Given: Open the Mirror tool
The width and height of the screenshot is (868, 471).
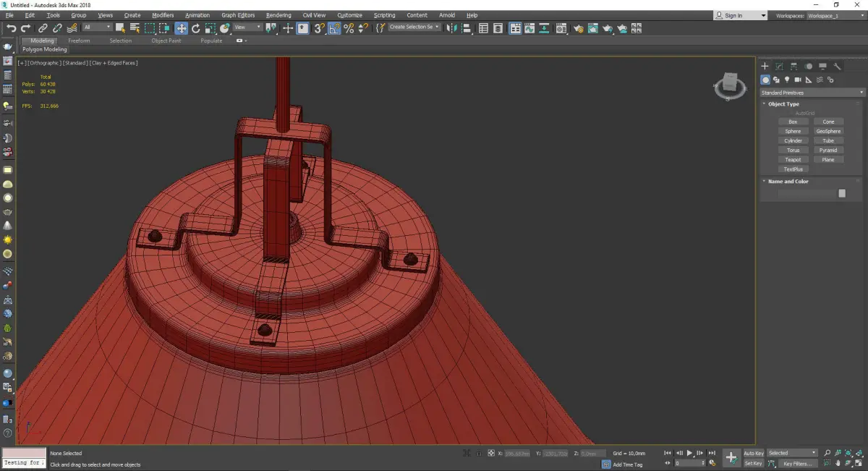Looking at the screenshot, I should 452,28.
